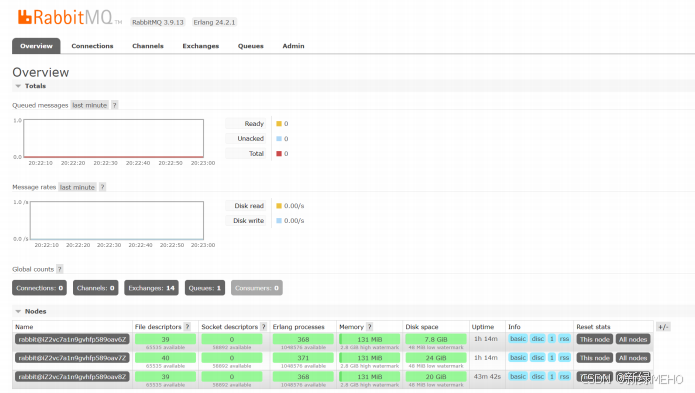The height and width of the screenshot is (393, 695).
Task: Click the Queued messages chart area
Action: click(x=113, y=138)
